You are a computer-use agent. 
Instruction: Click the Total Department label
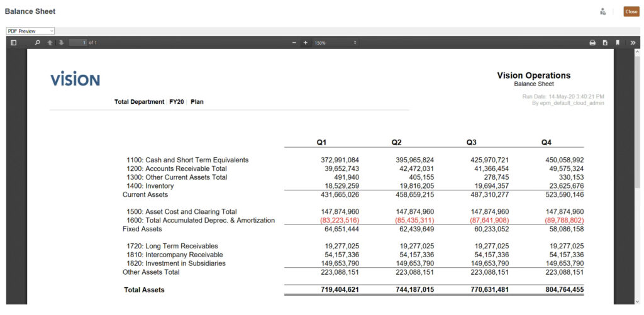pos(139,102)
